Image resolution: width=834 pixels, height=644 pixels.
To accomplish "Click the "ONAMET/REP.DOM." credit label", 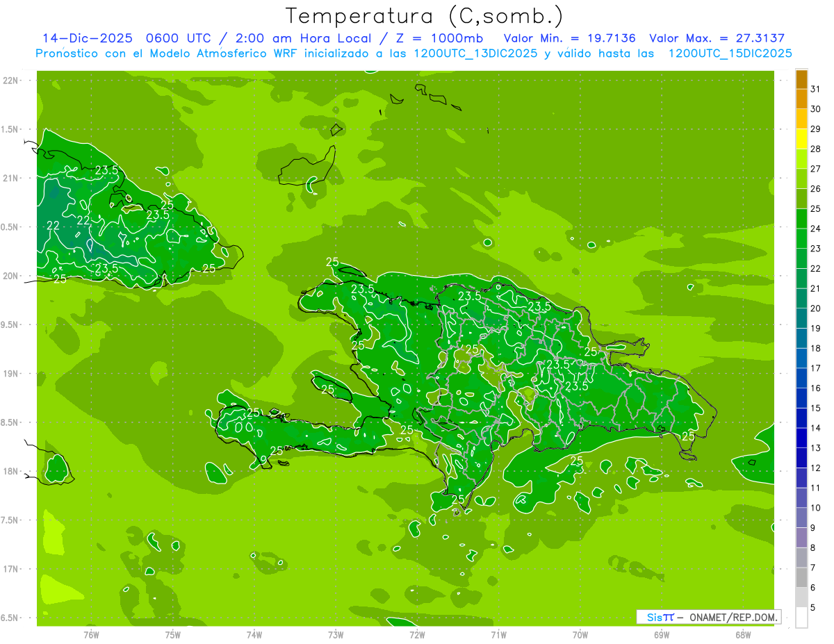I will 734,617.
